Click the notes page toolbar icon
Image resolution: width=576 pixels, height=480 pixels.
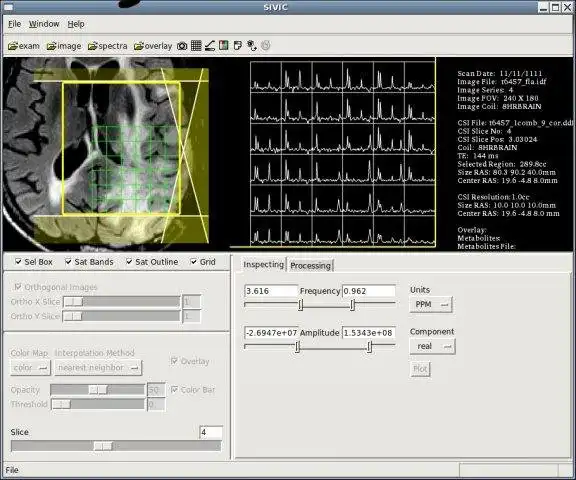click(x=238, y=46)
